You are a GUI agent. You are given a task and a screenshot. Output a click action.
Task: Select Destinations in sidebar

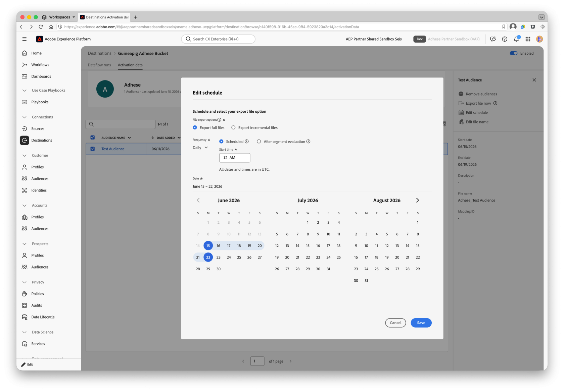point(42,140)
